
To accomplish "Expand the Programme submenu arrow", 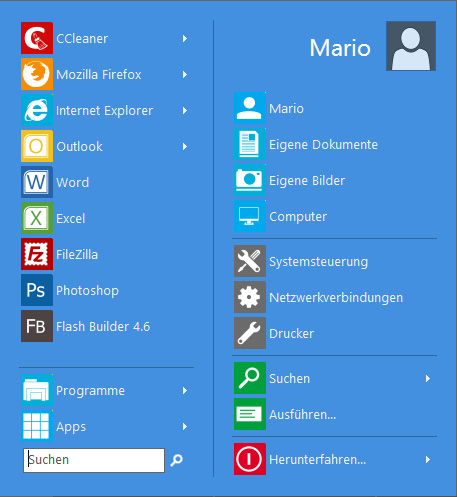I will tap(185, 390).
